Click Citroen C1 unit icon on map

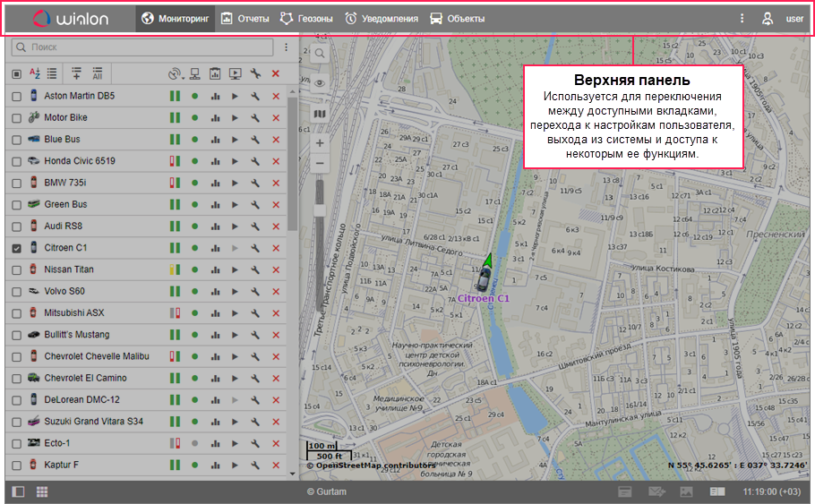tap(484, 278)
